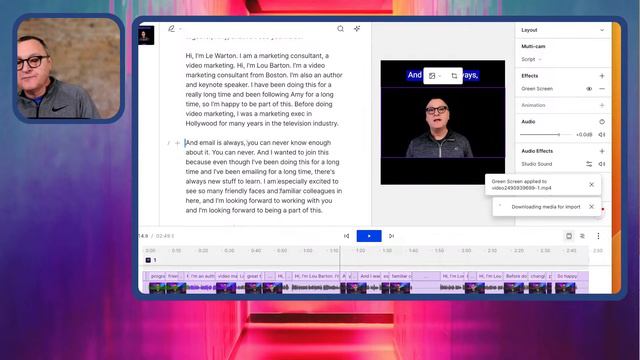Open the search icon above the script
Screen dimensions: 640x360
click(x=340, y=29)
